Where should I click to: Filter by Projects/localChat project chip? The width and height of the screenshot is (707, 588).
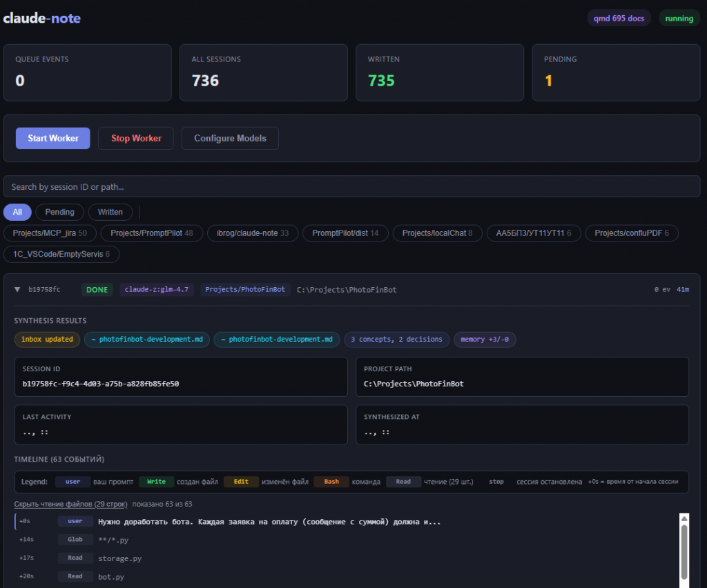(x=437, y=233)
